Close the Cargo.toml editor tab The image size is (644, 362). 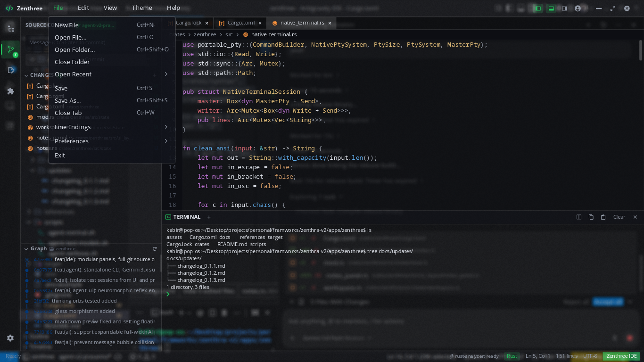260,23
